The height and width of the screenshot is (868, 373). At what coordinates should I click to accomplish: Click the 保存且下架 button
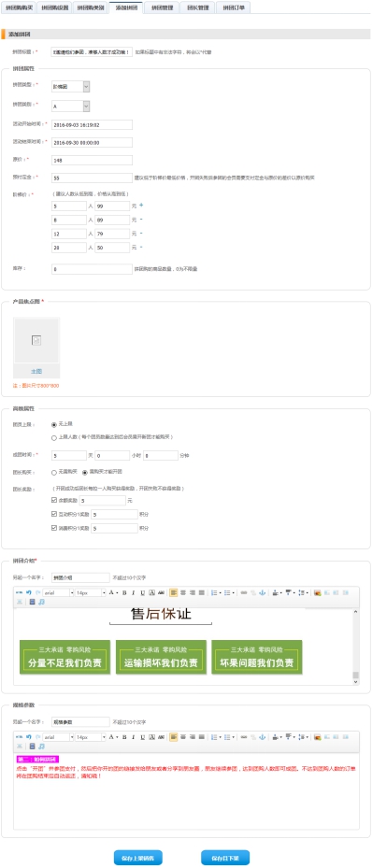(225, 858)
